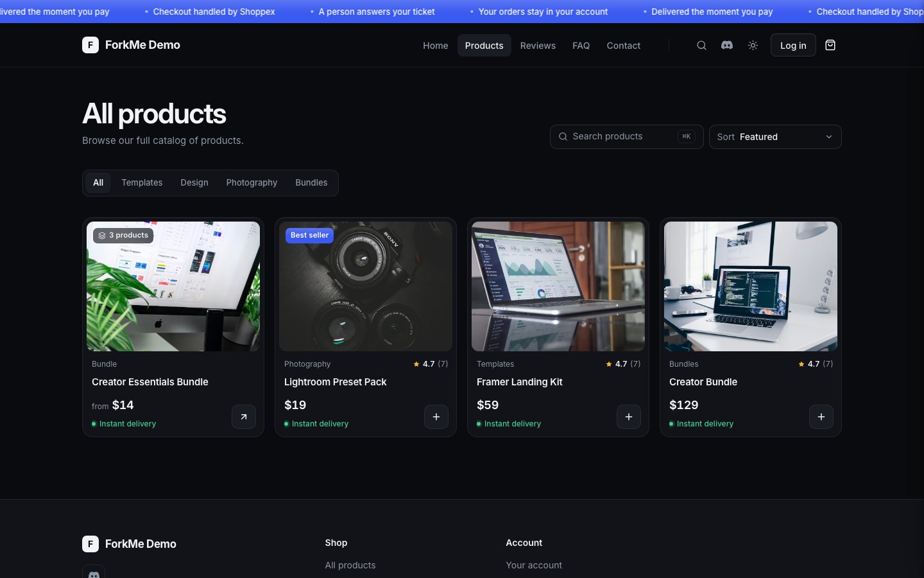
Task: Focus the Search products field
Action: pyautogui.click(x=627, y=137)
